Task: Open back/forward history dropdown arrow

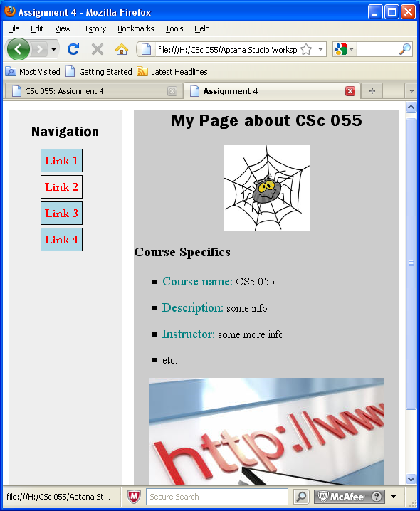Action: (x=54, y=50)
